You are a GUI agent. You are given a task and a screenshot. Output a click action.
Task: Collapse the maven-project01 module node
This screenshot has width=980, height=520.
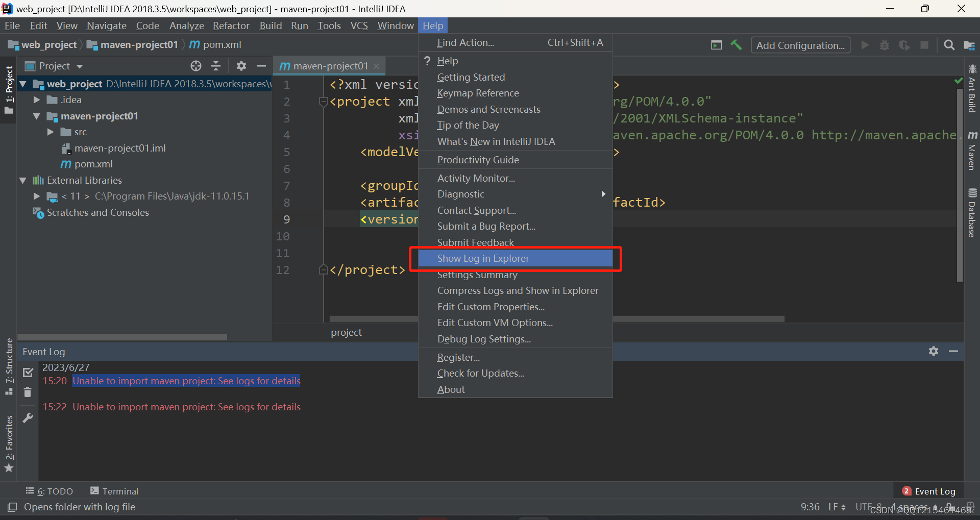tap(36, 116)
